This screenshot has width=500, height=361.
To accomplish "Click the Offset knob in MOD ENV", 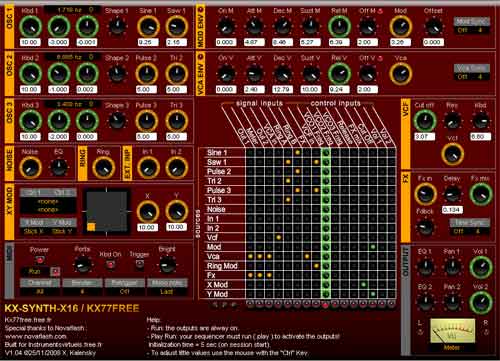I will [x=434, y=27].
